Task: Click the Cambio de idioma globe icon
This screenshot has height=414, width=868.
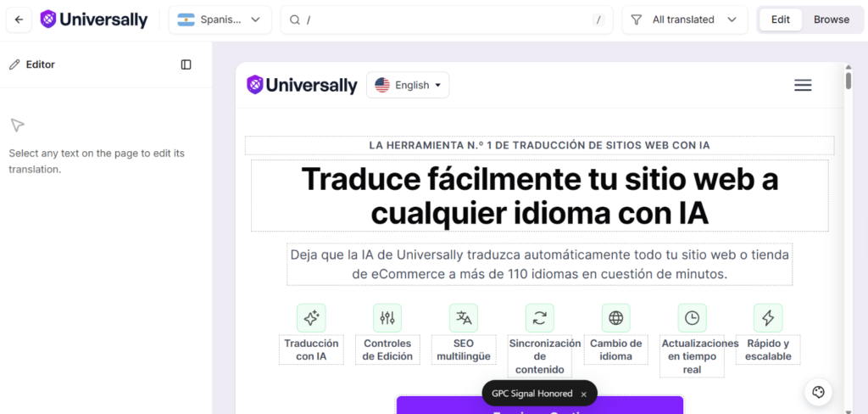Action: pyautogui.click(x=615, y=318)
